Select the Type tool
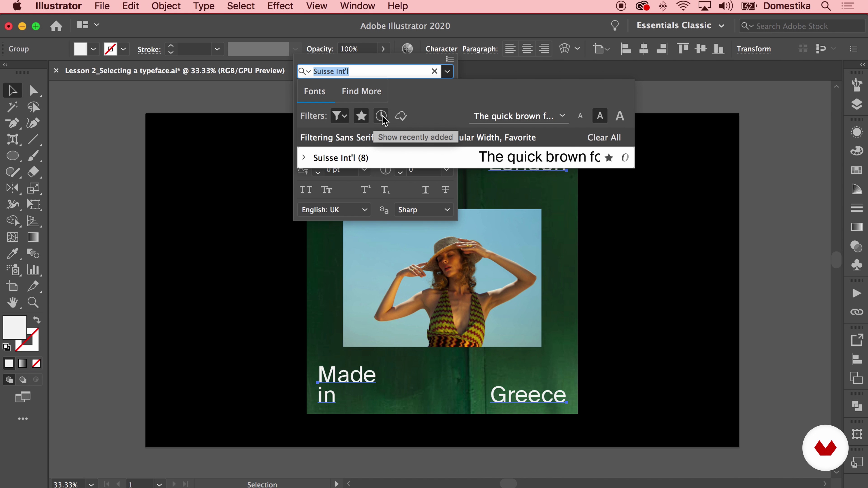This screenshot has height=488, width=868. pos(12,139)
